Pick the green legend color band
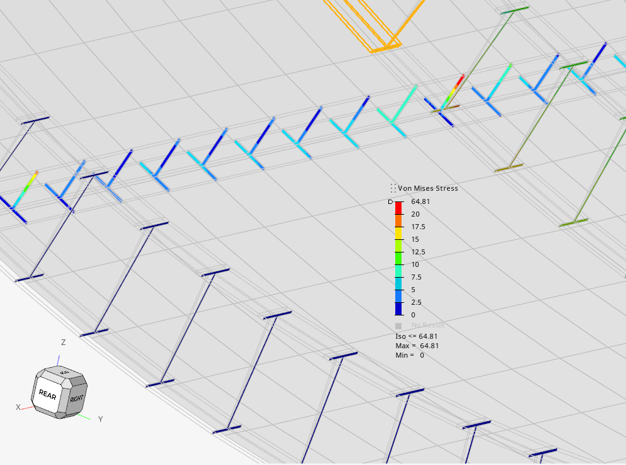The height and width of the screenshot is (465, 626). (x=399, y=258)
